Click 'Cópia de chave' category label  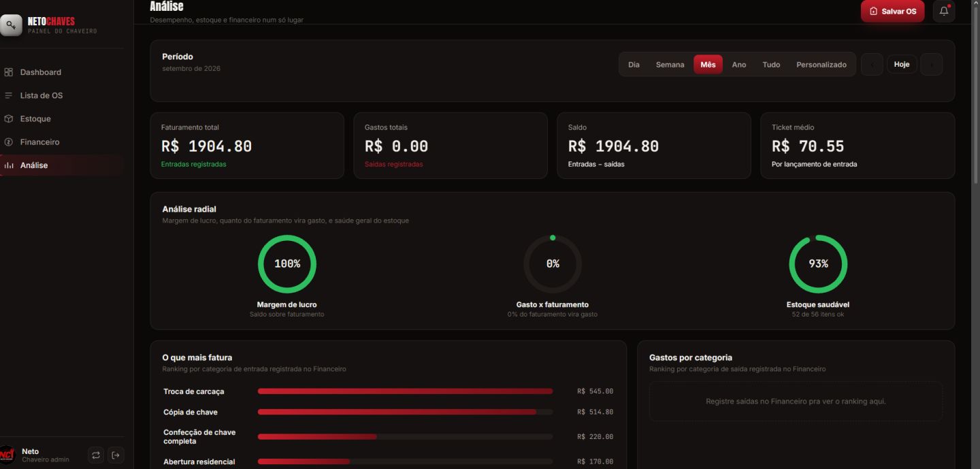191,412
